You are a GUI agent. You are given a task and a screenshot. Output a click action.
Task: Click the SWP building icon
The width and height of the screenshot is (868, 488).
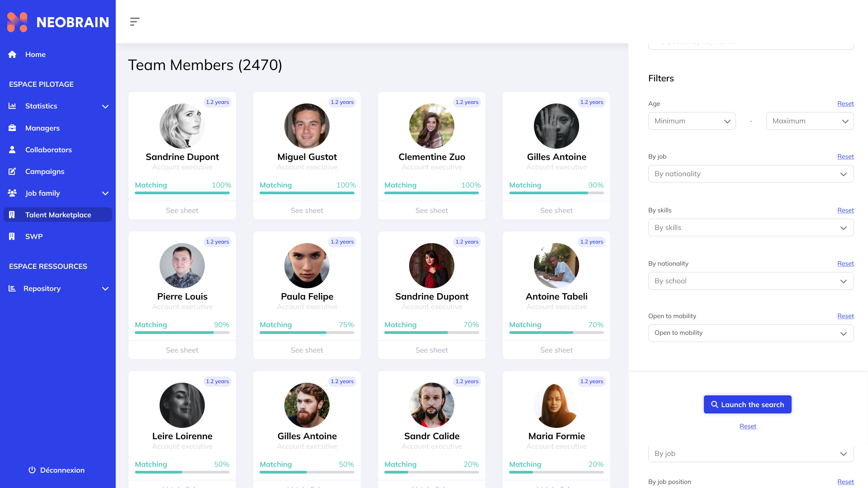(x=12, y=236)
